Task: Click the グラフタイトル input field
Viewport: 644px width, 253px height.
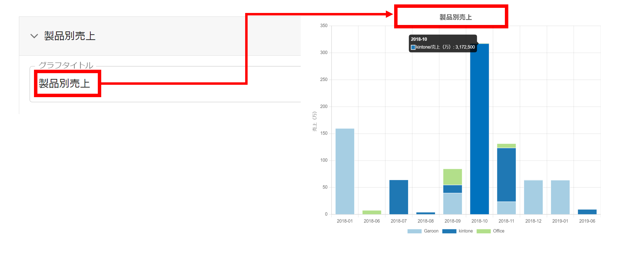Action: [x=165, y=84]
